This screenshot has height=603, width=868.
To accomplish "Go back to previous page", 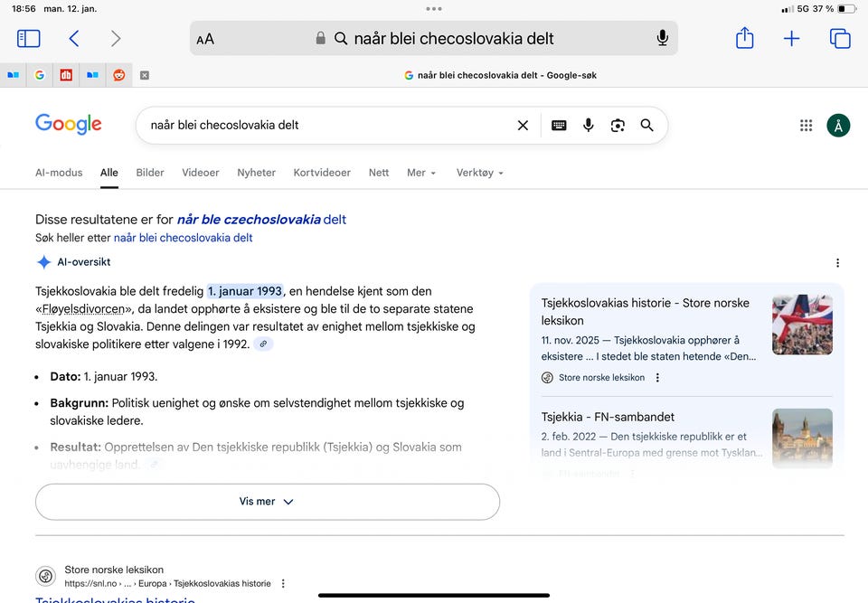I will pyautogui.click(x=74, y=38).
